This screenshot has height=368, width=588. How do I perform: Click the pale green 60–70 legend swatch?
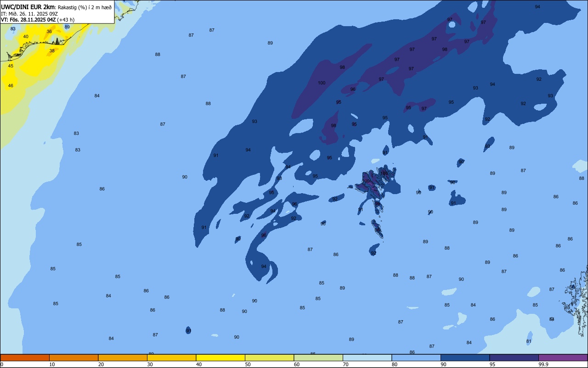[318, 357]
